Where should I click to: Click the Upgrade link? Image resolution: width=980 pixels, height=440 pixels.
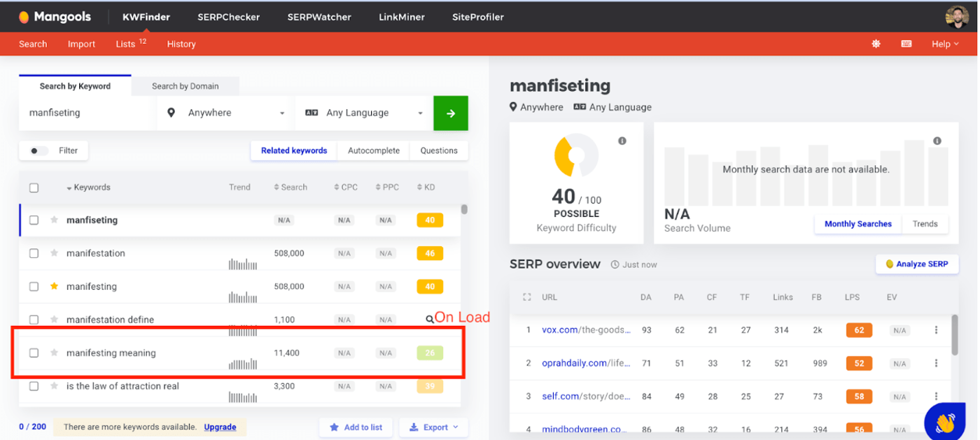(220, 427)
